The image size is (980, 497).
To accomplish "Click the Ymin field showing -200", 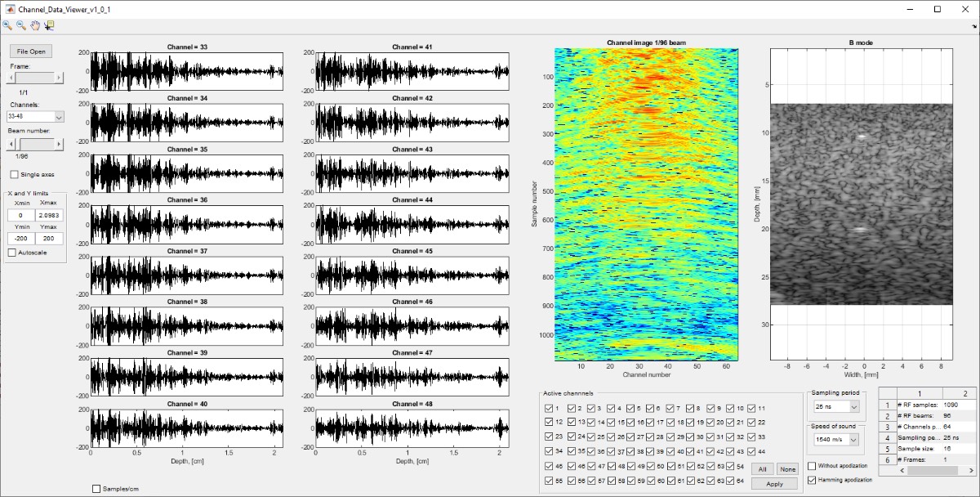I will pyautogui.click(x=20, y=239).
